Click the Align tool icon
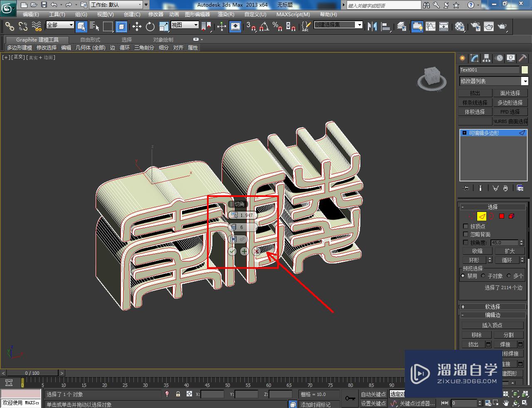Image resolution: width=532 pixels, height=408 pixels. (x=386, y=27)
